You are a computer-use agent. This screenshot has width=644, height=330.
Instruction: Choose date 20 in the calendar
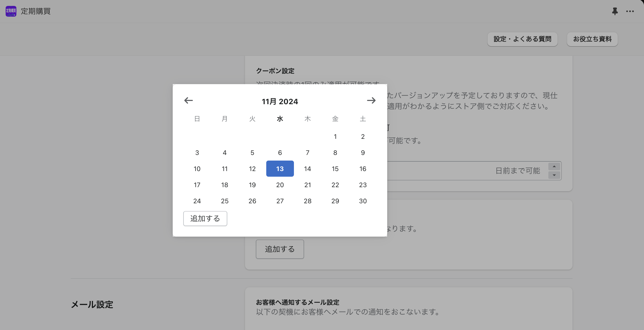280,185
